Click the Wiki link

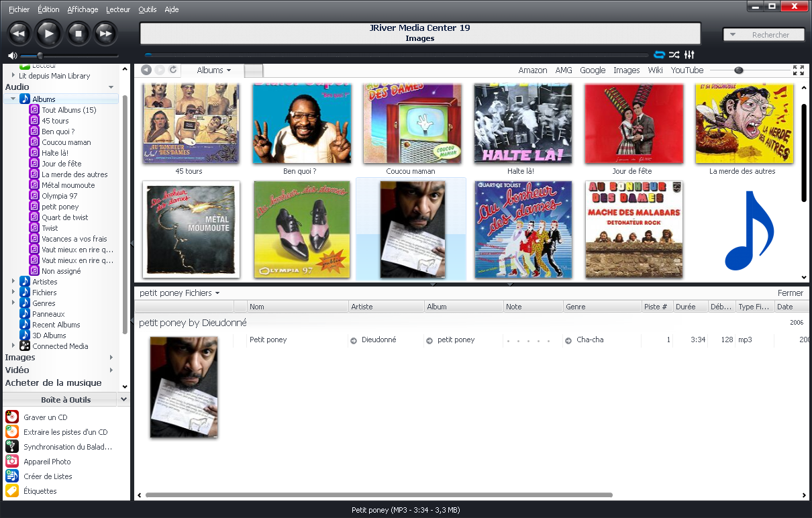[x=655, y=70]
